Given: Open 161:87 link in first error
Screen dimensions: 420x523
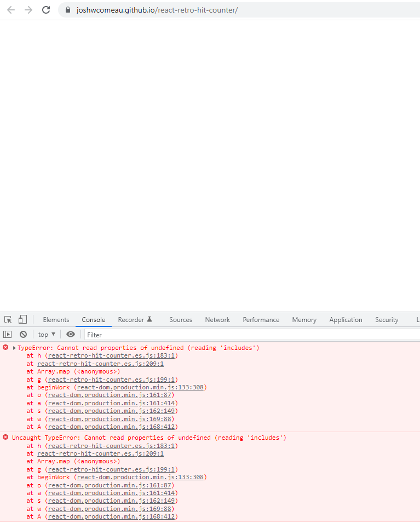Looking at the screenshot, I should click(110, 395).
